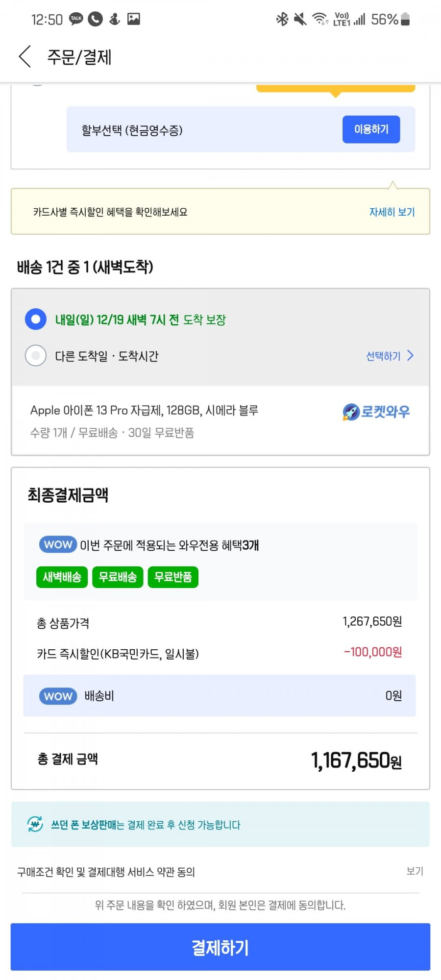This screenshot has height=980, width=441.
Task: Tap the 로켓와우 rocket logo
Action: click(x=376, y=412)
